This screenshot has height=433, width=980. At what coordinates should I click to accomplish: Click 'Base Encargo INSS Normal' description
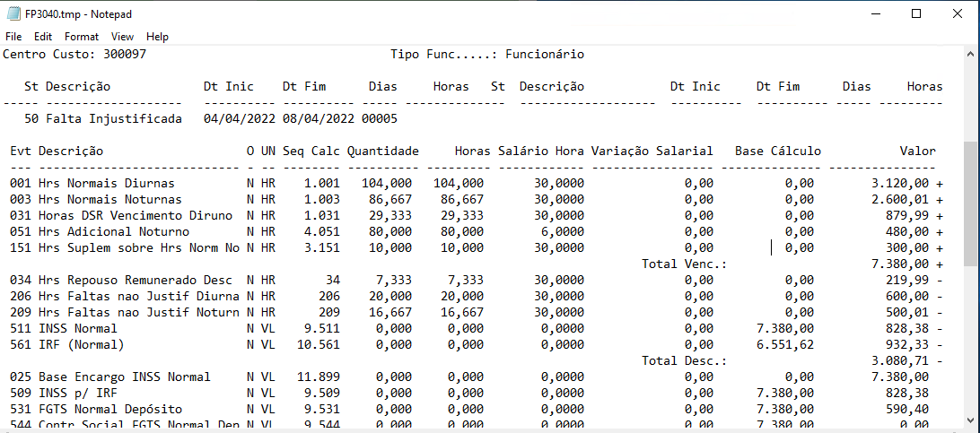tap(125, 377)
